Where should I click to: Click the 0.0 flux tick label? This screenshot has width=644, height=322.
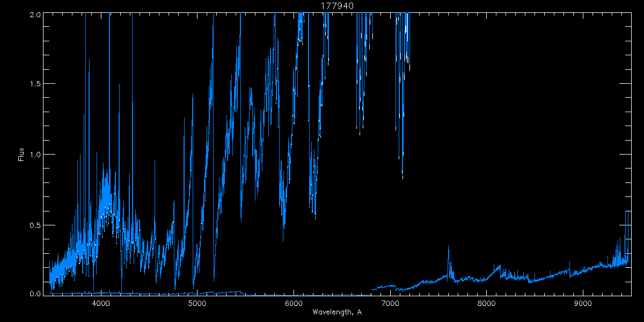tap(34, 294)
